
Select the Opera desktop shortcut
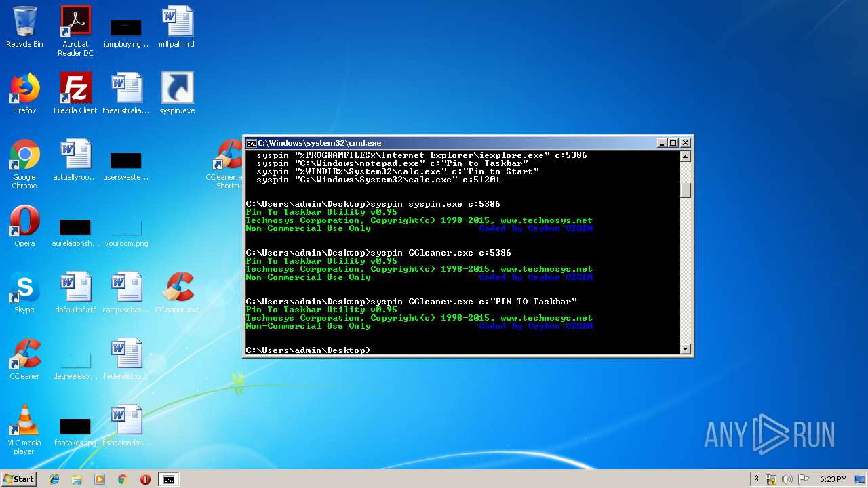point(24,226)
